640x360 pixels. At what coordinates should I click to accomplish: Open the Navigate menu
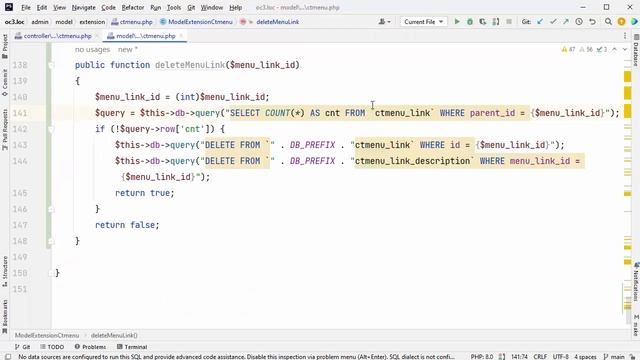click(x=83, y=7)
